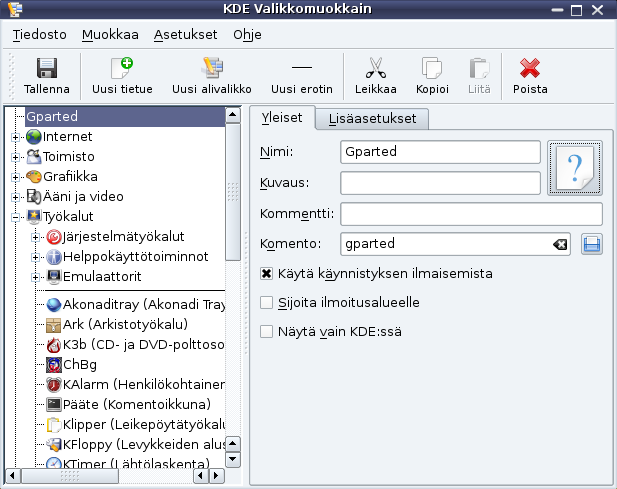Clear the Komento field text

pos(560,244)
